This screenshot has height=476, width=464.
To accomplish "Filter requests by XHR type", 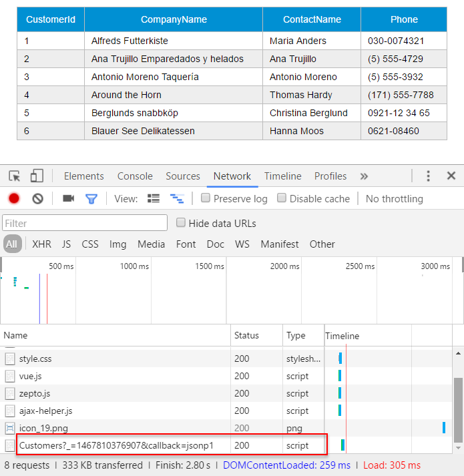I will [x=41, y=244].
